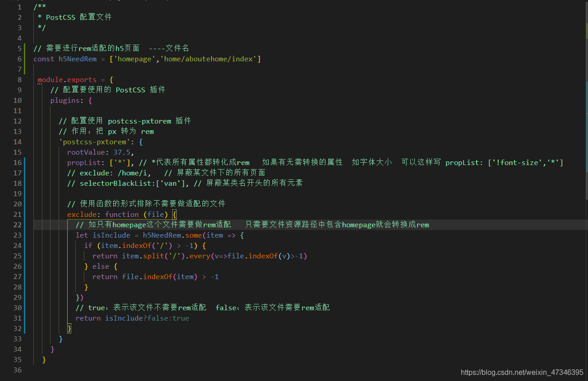588x381 pixels.
Task: Click line number 1 in the gutter
Action: (x=19, y=7)
